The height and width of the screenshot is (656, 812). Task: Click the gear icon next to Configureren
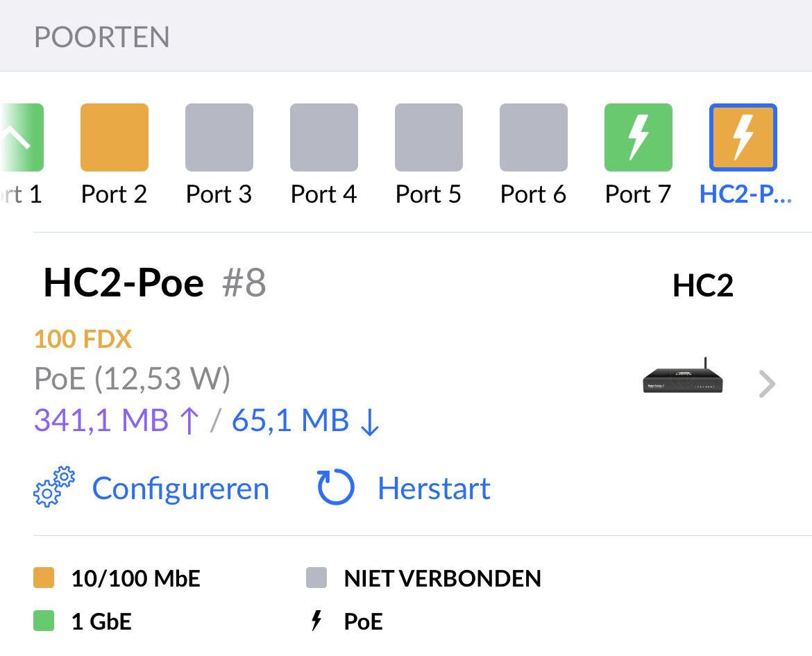(x=54, y=487)
